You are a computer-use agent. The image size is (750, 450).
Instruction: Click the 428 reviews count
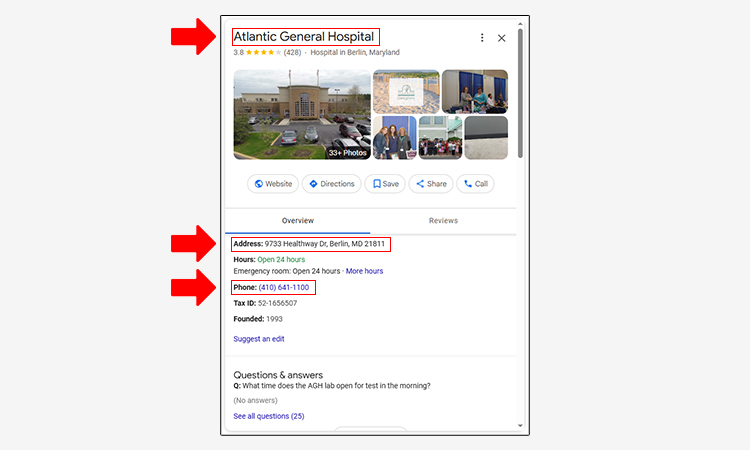292,52
